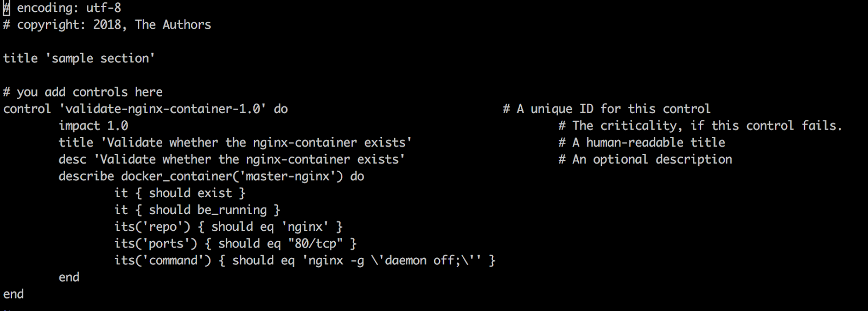The height and width of the screenshot is (311, 868).
Task: Click 'validate-nginx-container-1.0' control name
Action: click(x=162, y=109)
